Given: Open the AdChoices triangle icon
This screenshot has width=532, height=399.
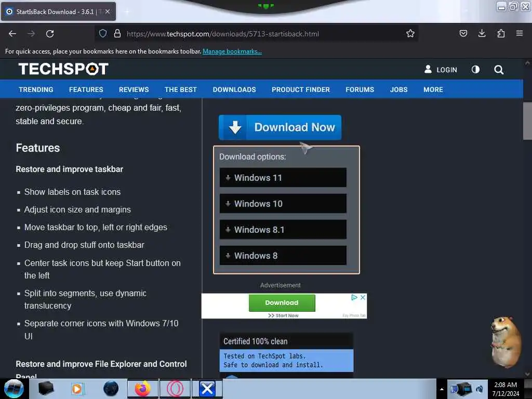Looking at the screenshot, I should tap(354, 297).
